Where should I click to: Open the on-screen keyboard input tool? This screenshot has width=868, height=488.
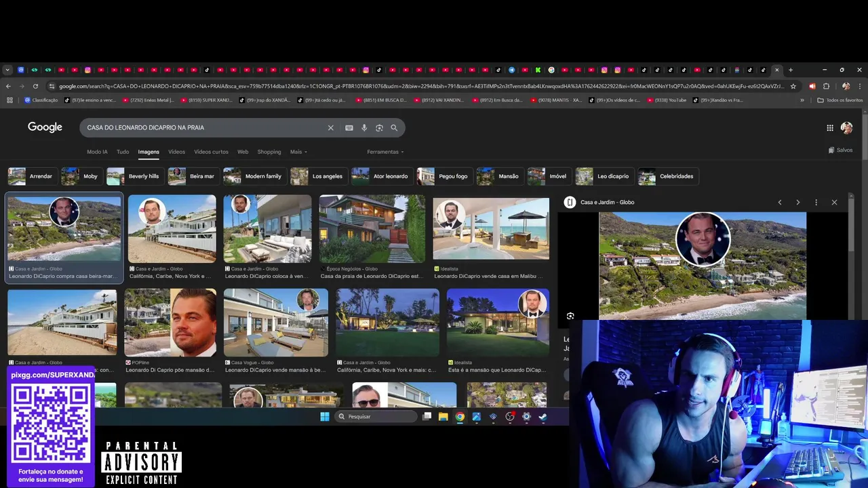point(349,127)
